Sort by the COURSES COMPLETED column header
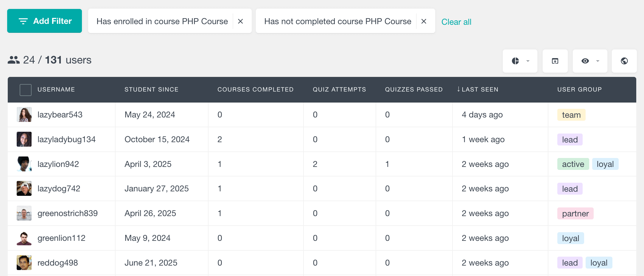644x276 pixels. (256, 89)
